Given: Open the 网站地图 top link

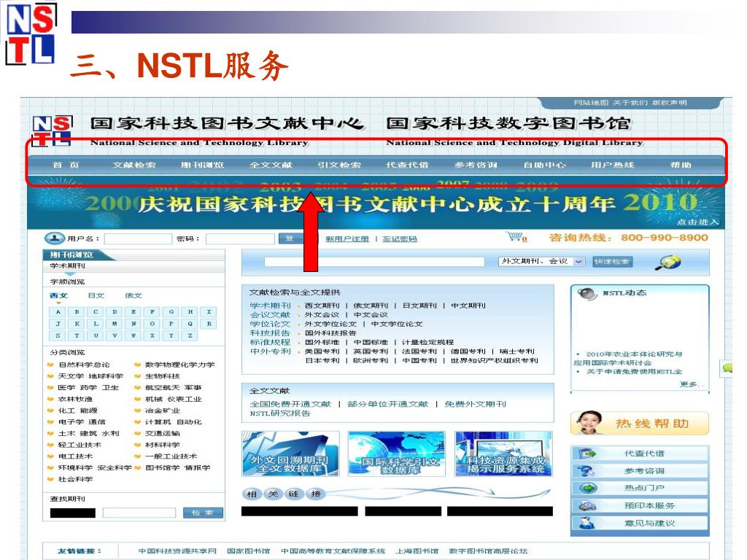Looking at the screenshot, I should tap(591, 103).
